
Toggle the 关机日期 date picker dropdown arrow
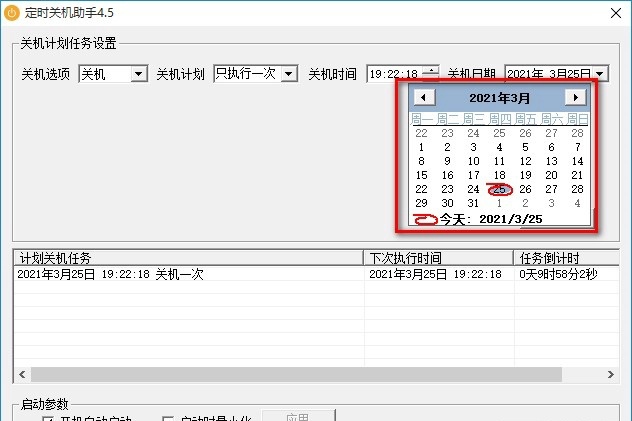point(600,74)
